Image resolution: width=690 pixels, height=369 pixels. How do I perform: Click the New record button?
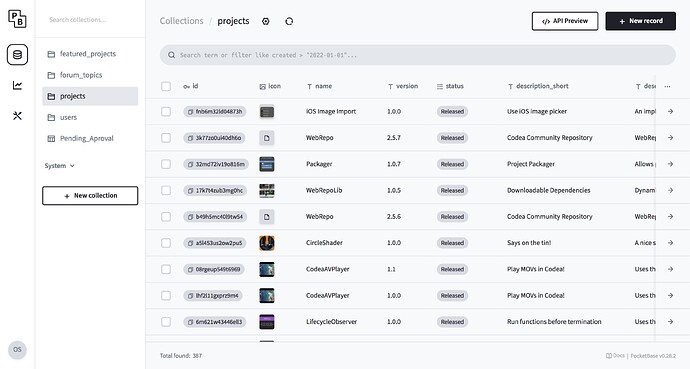pyautogui.click(x=640, y=21)
